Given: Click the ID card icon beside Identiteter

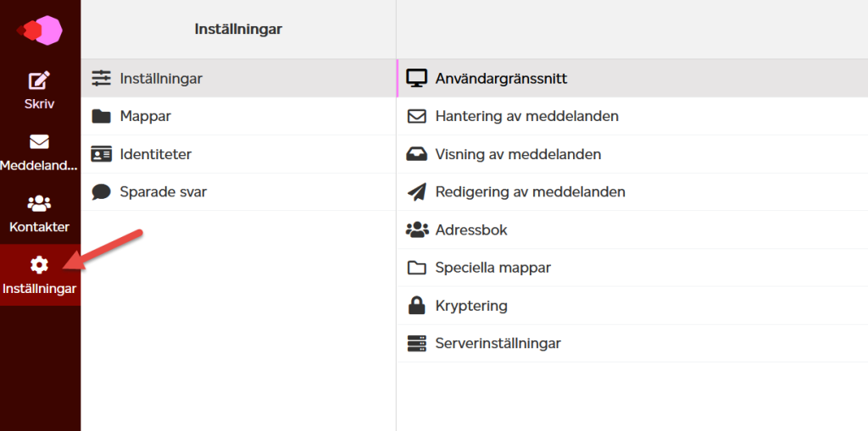Looking at the screenshot, I should click(x=102, y=154).
